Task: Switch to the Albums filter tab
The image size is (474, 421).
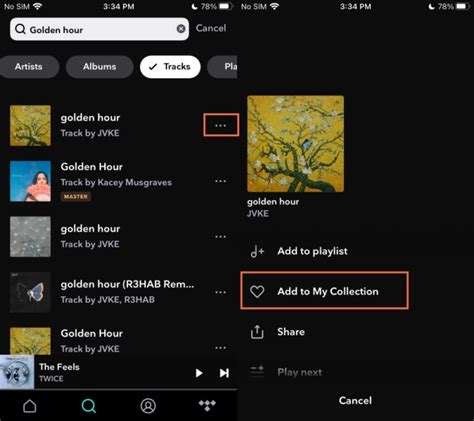Action: point(100,67)
